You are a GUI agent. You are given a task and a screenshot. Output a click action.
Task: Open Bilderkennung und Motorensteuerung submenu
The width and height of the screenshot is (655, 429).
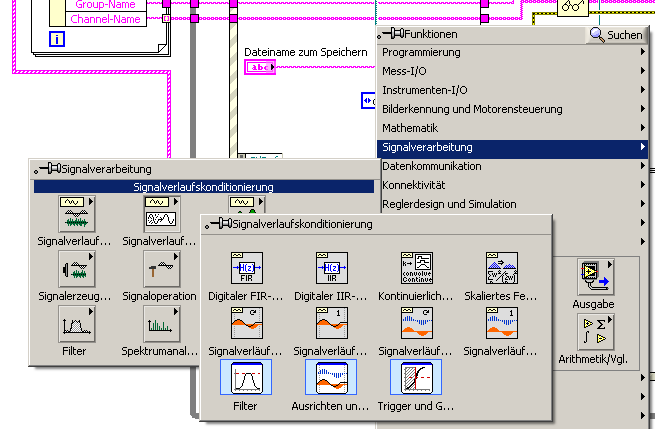pyautogui.click(x=513, y=109)
